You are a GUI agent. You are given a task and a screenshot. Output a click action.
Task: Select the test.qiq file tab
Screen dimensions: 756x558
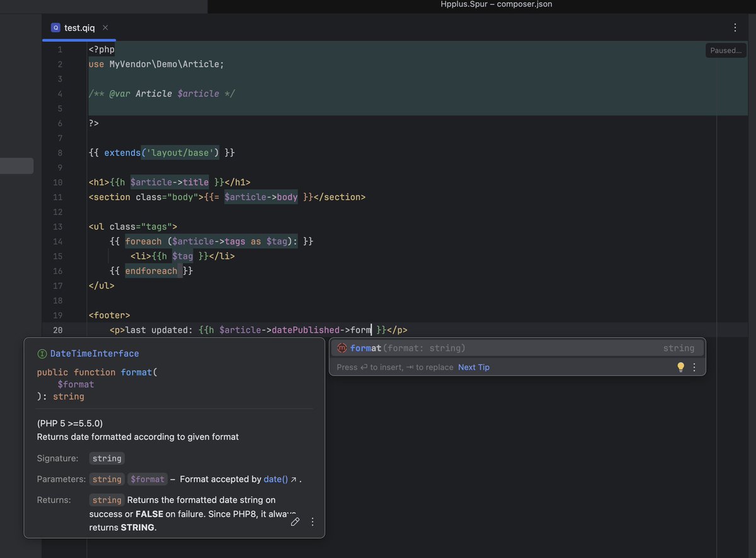(79, 28)
